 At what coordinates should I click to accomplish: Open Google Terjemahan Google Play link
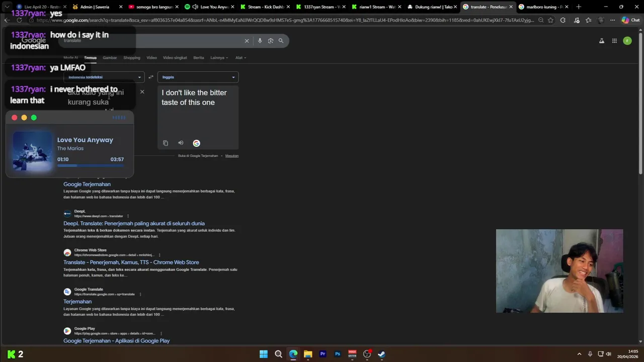coord(117,341)
